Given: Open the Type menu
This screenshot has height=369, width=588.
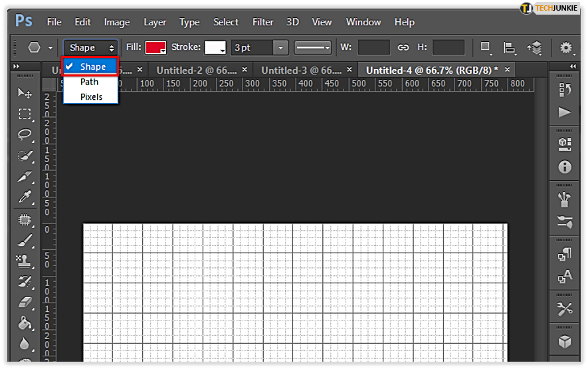Looking at the screenshot, I should pyautogui.click(x=189, y=23).
